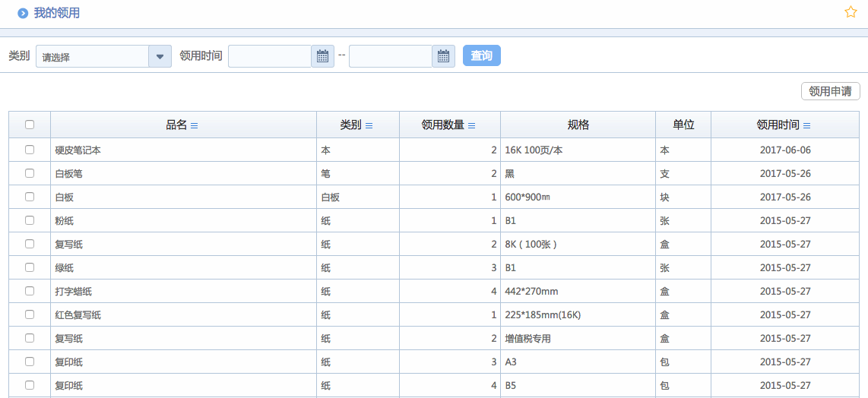Click the 领用申请 button
868x398 pixels.
click(x=830, y=91)
